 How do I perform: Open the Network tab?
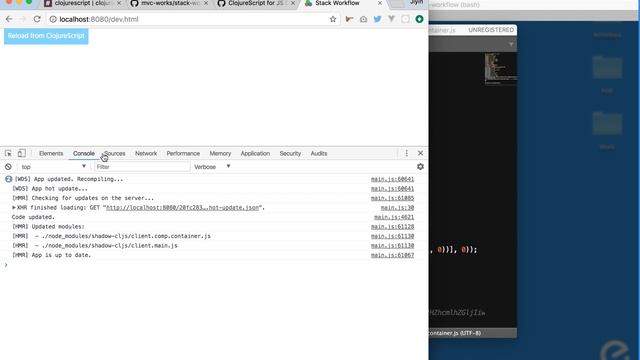pyautogui.click(x=146, y=153)
